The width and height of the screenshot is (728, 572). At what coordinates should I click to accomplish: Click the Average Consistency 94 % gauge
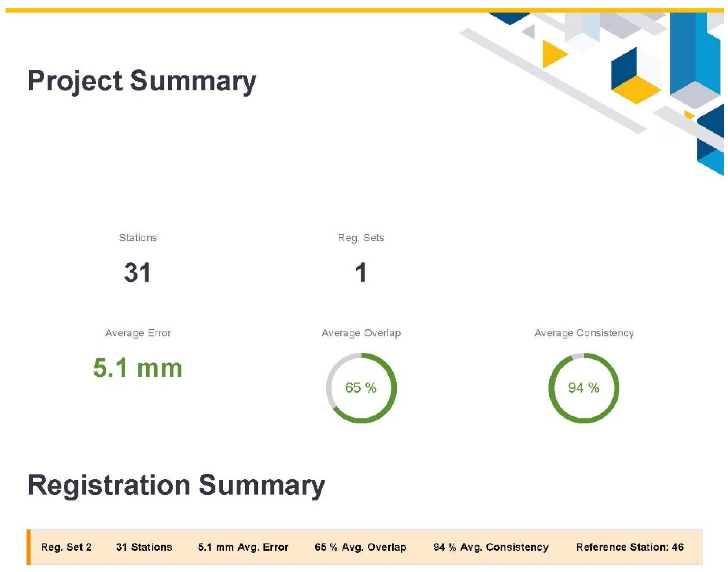(x=584, y=388)
